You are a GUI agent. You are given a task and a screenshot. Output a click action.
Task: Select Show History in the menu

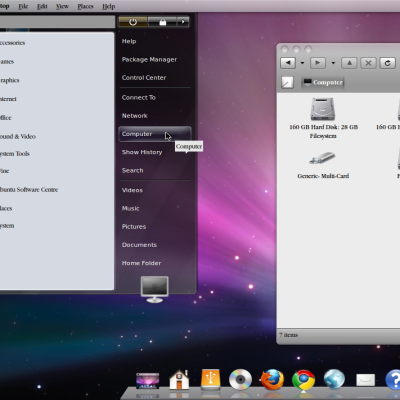(142, 152)
